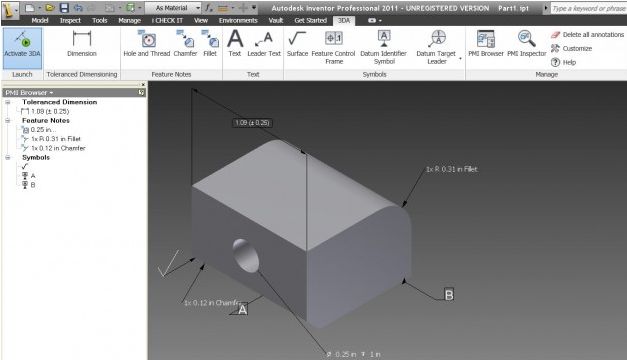Image resolution: width=627 pixels, height=360 pixels.
Task: Open the Vault tab
Action: (276, 20)
